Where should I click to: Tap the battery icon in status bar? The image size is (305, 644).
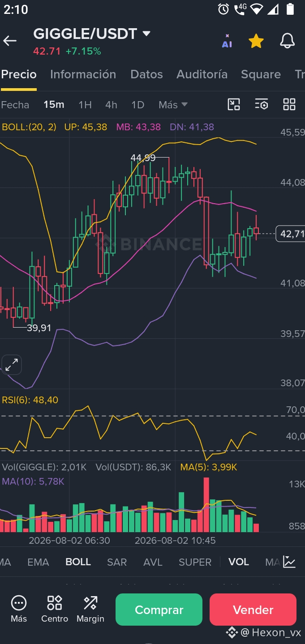tap(290, 9)
